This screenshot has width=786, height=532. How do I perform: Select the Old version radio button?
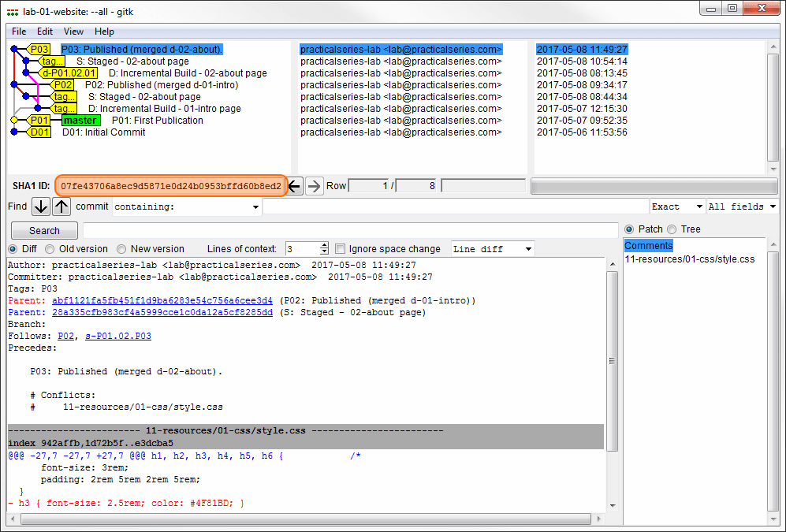[x=50, y=249]
